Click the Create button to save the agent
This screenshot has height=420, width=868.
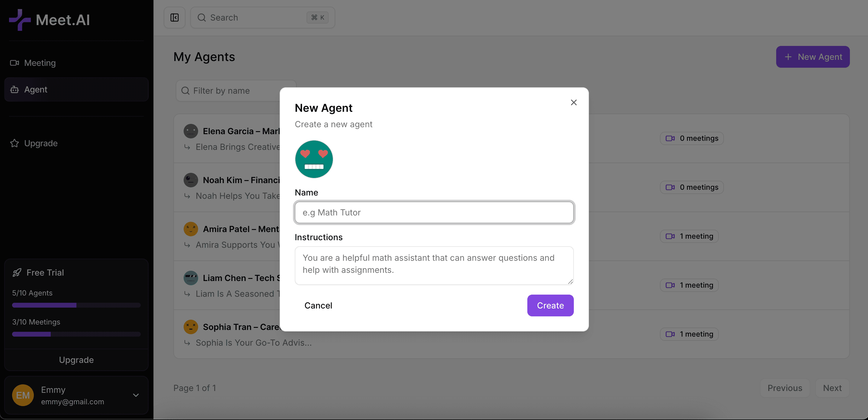point(550,305)
